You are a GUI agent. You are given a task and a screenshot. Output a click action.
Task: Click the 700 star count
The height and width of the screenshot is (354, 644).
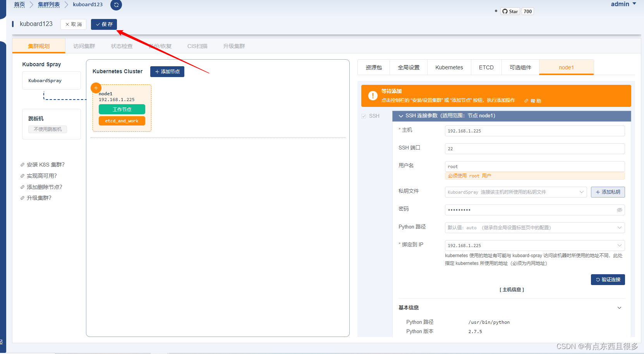pos(527,11)
